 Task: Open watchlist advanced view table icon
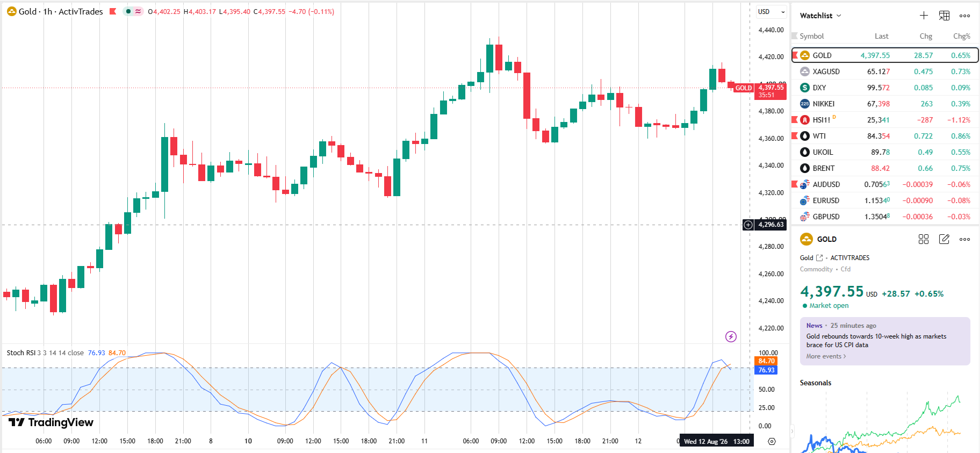(944, 16)
